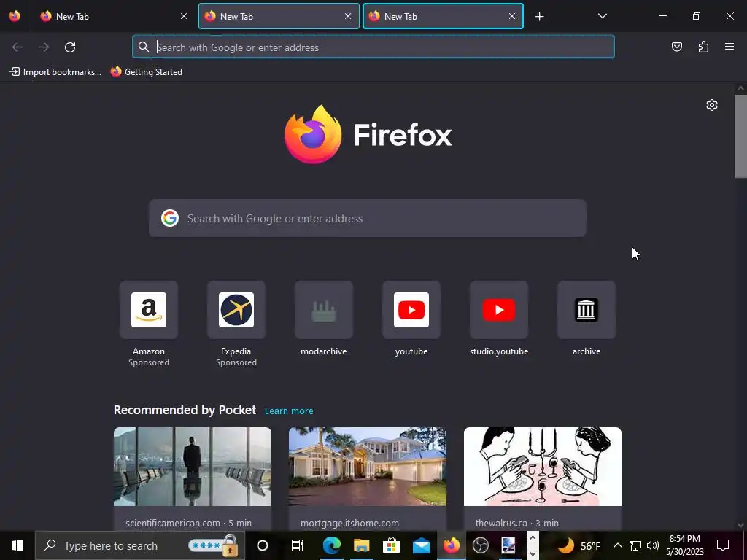Open Save to Pocket button

tap(676, 47)
